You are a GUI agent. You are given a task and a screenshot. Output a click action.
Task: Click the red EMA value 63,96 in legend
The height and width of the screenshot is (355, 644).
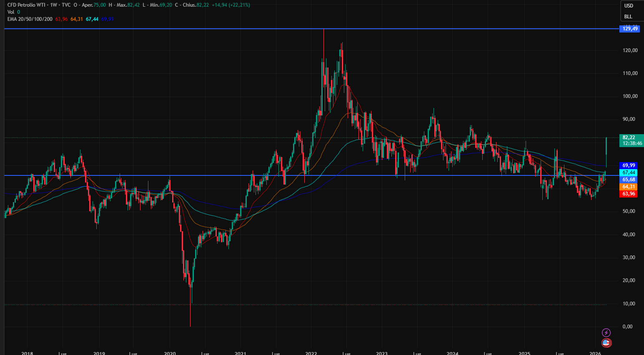click(62, 19)
